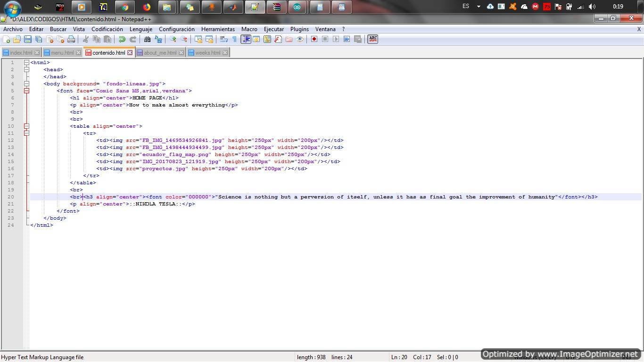Click the user-defined language dialog icon
This screenshot has height=362, width=644.
click(256, 39)
